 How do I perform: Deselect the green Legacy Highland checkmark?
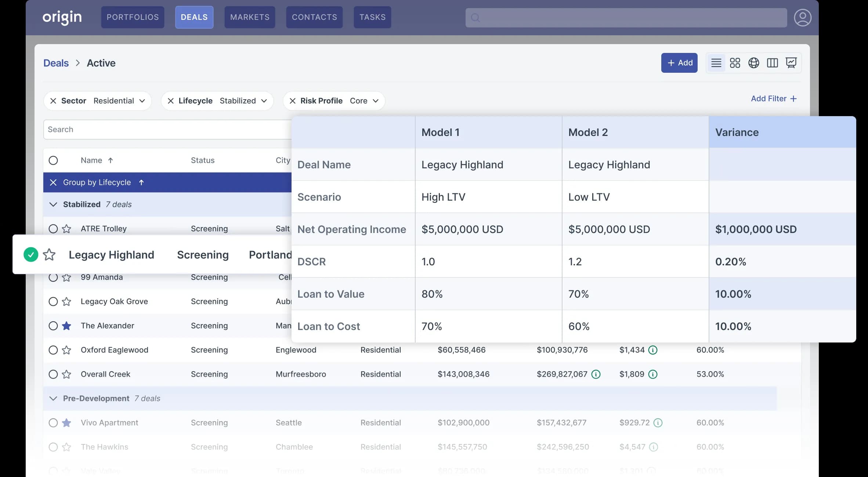(31, 255)
